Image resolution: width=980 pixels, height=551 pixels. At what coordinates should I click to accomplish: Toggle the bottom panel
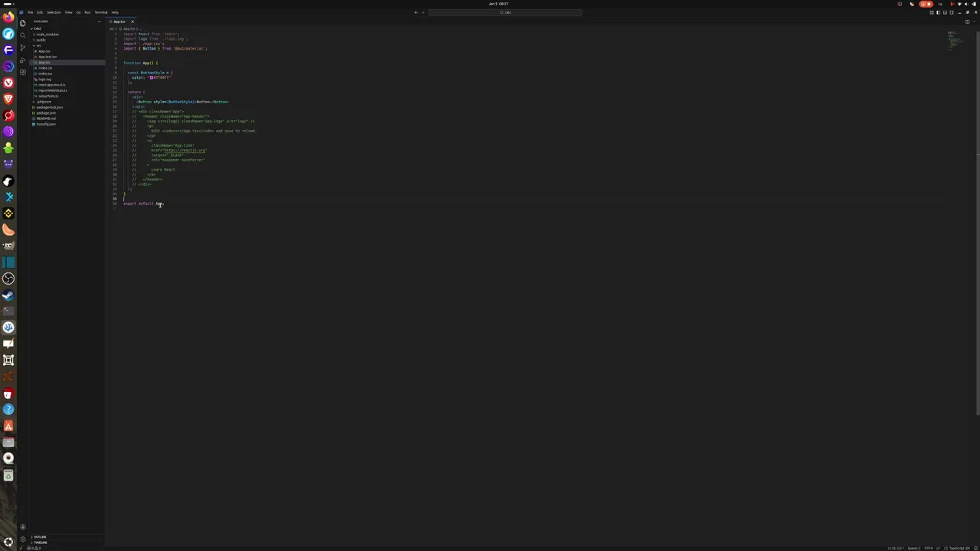click(945, 12)
